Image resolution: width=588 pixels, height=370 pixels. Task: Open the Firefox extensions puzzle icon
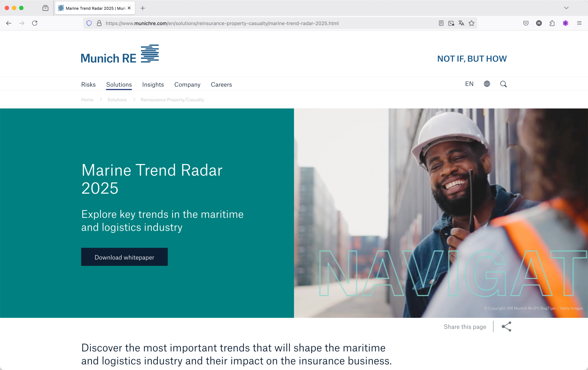[x=552, y=23]
